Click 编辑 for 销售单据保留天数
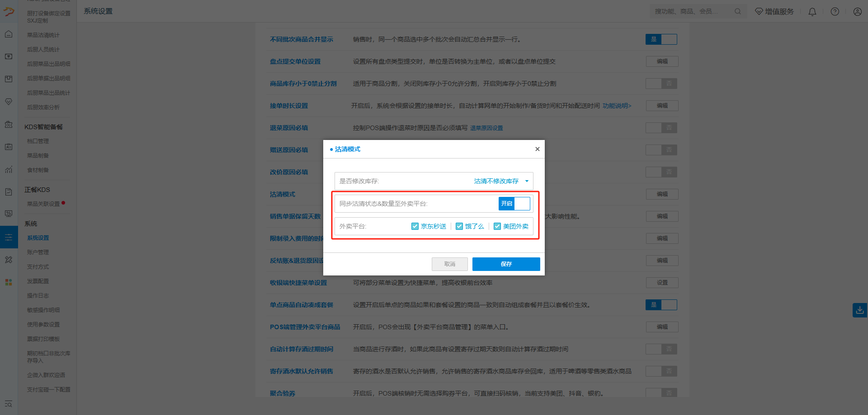 (662, 216)
